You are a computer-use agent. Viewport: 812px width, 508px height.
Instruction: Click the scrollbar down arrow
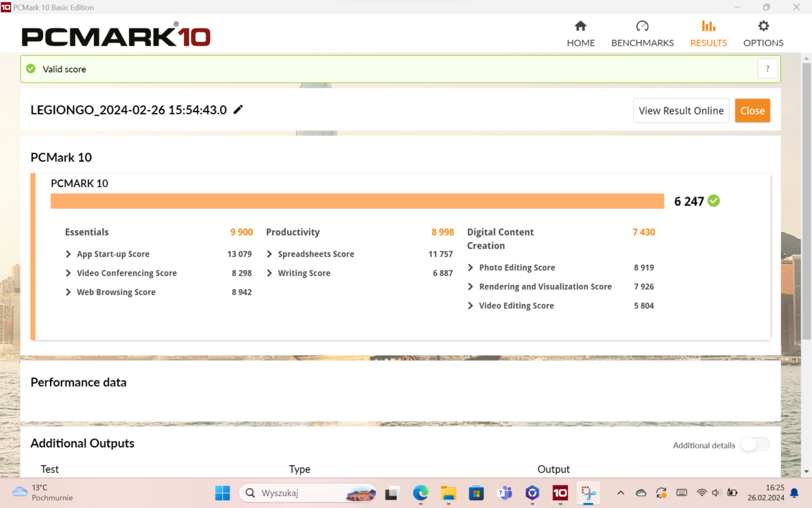coord(806,472)
